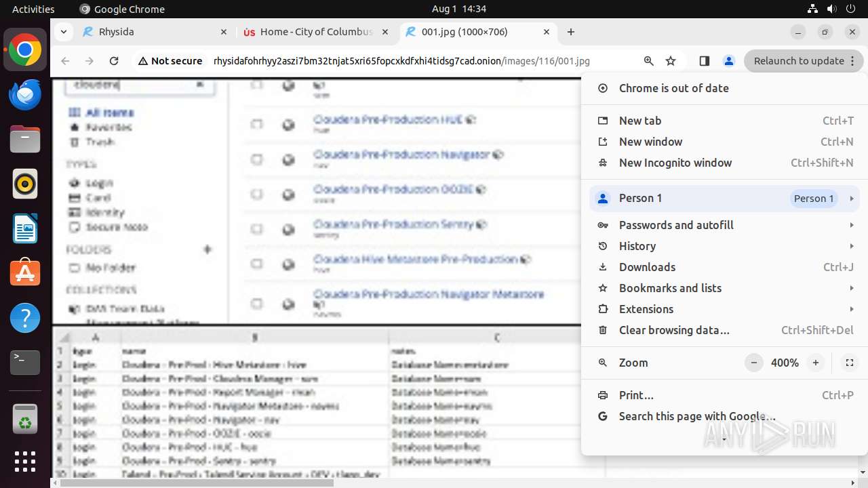Open Files manager from the dock
Image resolution: width=868 pixels, height=488 pixels.
point(25,140)
